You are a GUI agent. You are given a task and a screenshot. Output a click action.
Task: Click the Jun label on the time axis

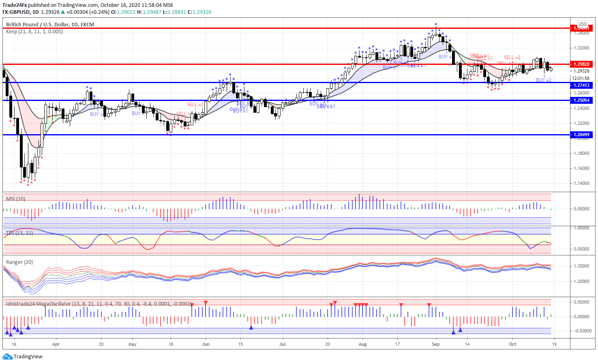point(206,344)
